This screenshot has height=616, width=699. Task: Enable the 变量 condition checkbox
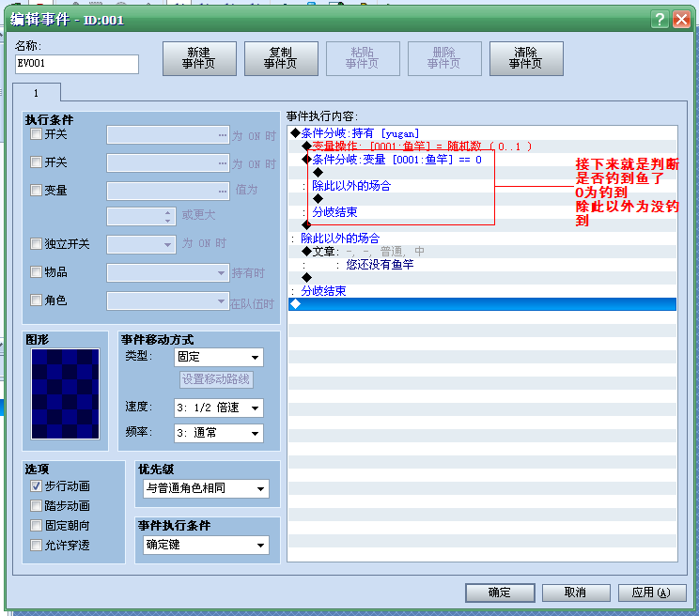(36, 191)
